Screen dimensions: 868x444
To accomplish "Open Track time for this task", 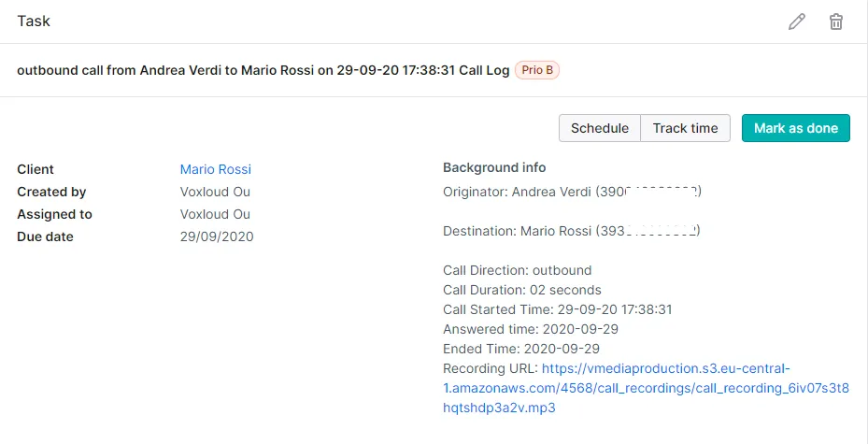I will click(x=685, y=128).
